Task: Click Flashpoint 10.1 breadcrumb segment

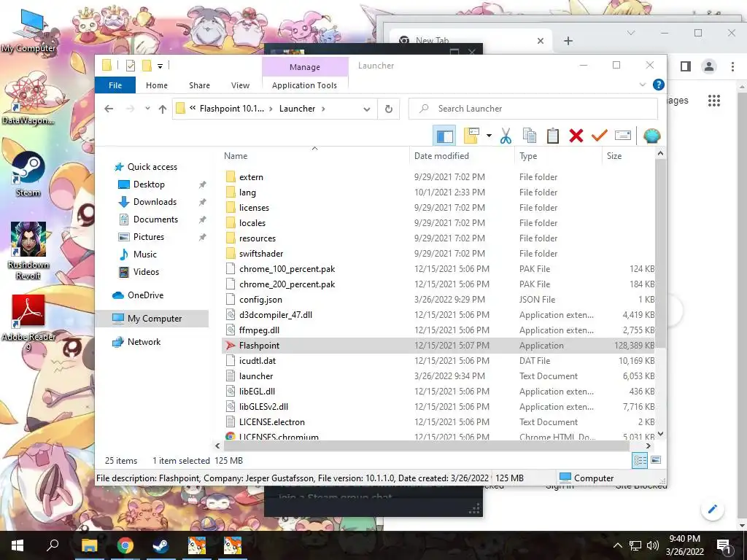Action: tap(231, 109)
